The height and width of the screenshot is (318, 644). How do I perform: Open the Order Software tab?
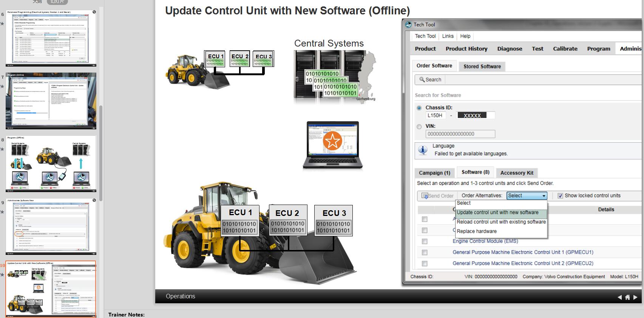[434, 66]
